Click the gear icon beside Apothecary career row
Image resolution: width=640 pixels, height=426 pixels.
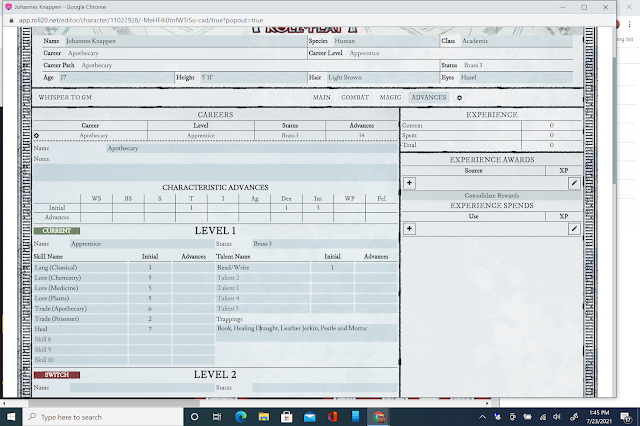click(36, 135)
